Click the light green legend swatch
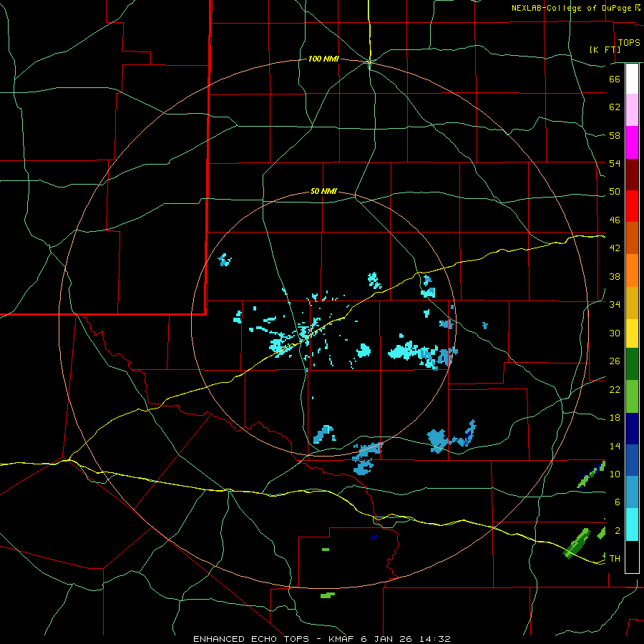Image resolution: width=644 pixels, height=644 pixels. pos(632,396)
